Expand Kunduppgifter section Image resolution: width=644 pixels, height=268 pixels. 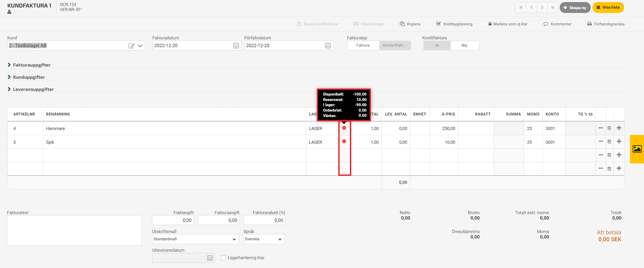(26, 77)
